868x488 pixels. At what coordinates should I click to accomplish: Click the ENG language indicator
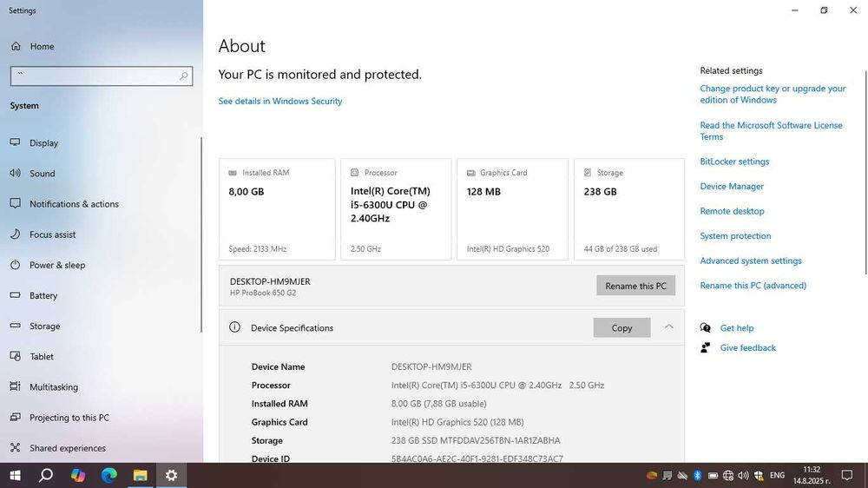click(x=777, y=475)
